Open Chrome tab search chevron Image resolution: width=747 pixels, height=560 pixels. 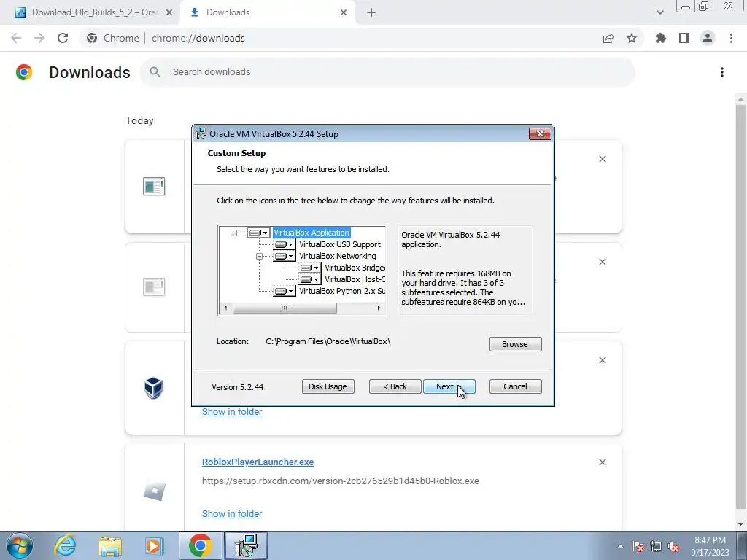coord(659,13)
